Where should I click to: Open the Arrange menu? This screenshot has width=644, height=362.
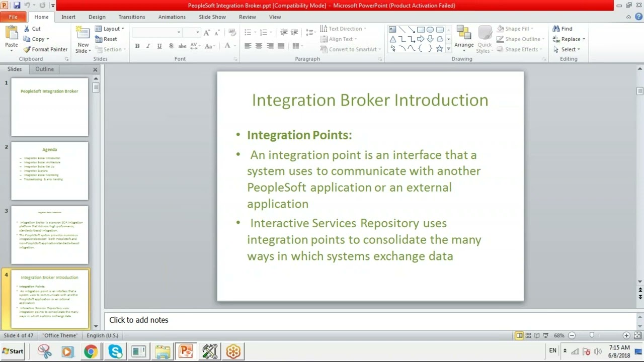click(x=464, y=38)
